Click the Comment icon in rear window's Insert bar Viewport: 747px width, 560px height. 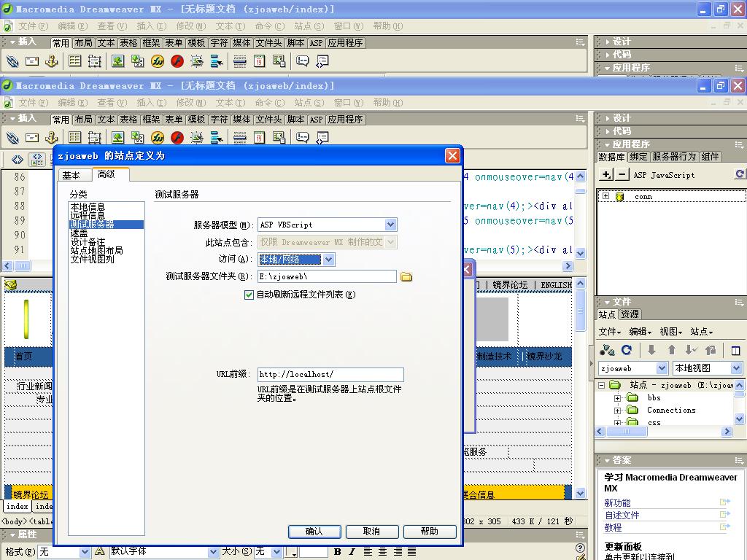click(x=302, y=61)
